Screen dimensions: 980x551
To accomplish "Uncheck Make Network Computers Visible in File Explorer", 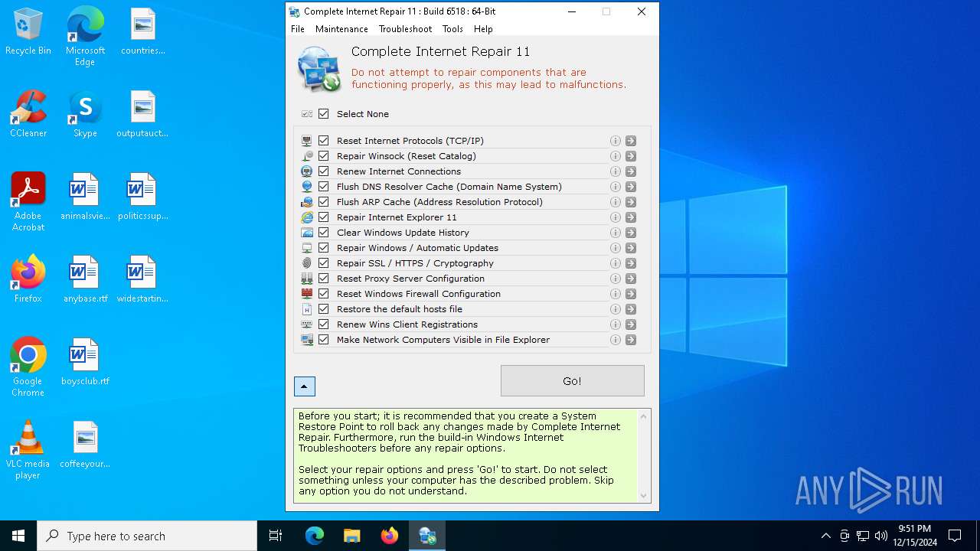I will pyautogui.click(x=324, y=340).
